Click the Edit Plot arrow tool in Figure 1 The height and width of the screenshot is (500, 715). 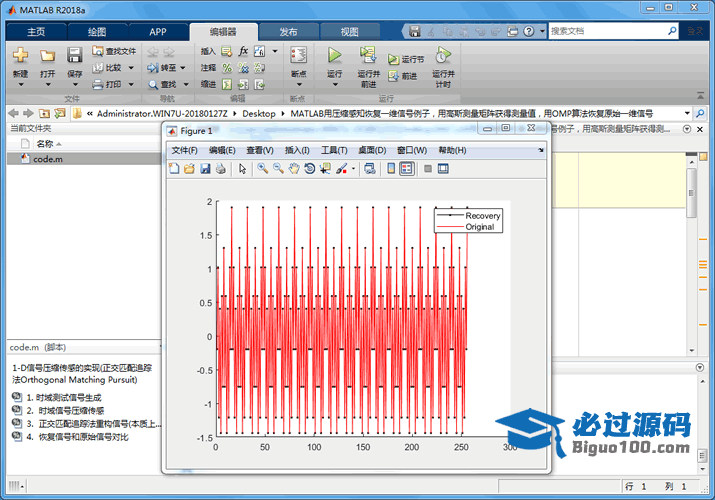coord(242,169)
